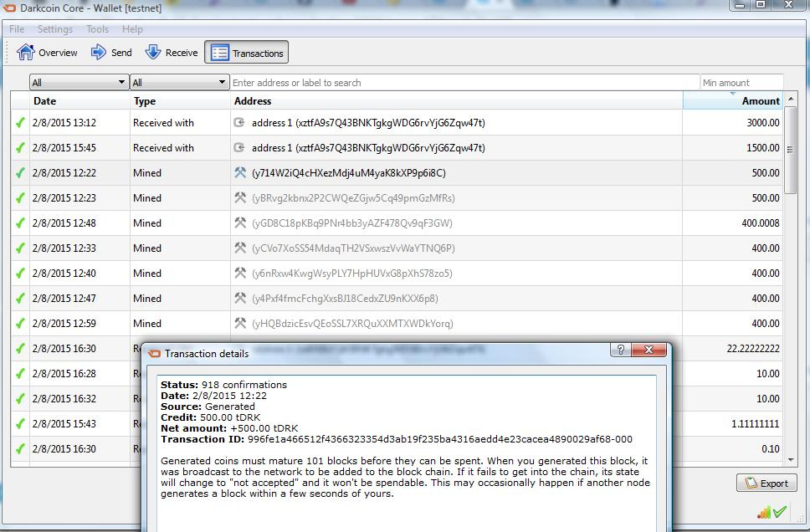Viewport: 810px width, 532px height.
Task: Click the Darkcoin icon in Transaction details title
Action: point(154,354)
